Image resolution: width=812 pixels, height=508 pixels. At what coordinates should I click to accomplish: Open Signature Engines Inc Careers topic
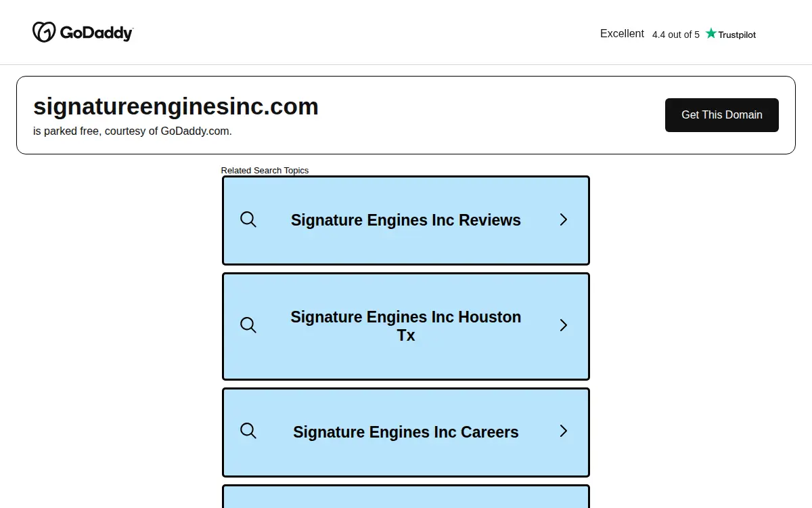(406, 432)
